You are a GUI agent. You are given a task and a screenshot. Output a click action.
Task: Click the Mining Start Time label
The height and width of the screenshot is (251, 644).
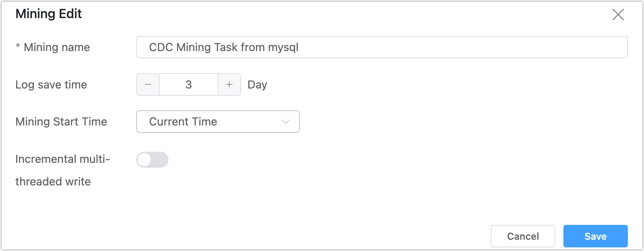61,121
